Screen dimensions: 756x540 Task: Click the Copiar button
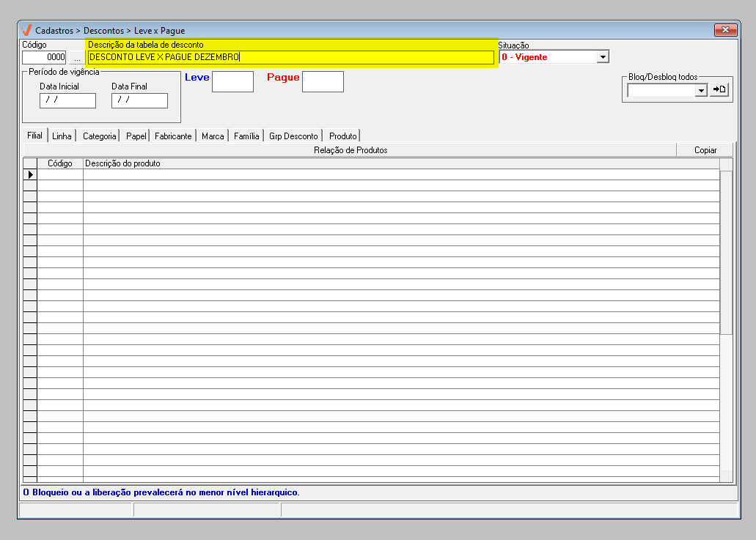click(x=705, y=150)
